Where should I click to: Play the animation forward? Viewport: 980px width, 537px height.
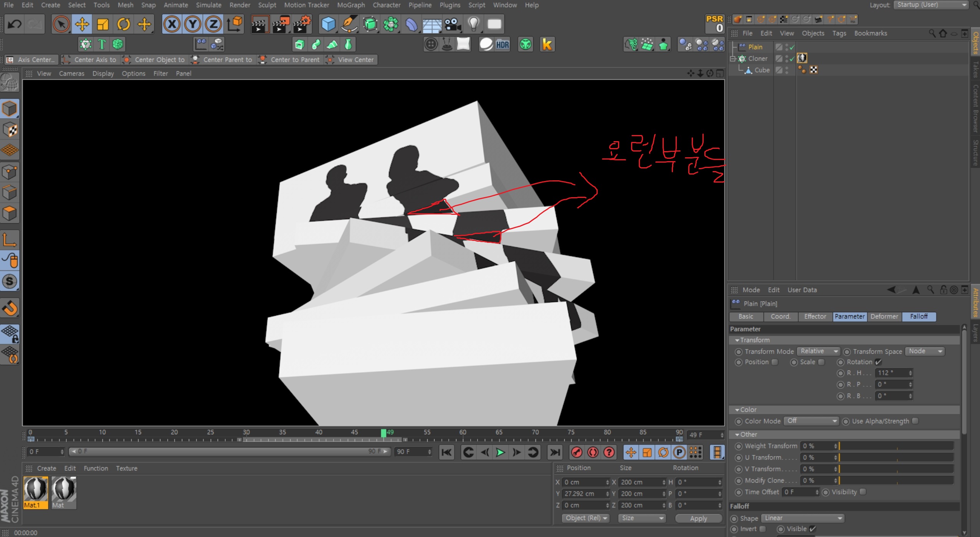[500, 453]
